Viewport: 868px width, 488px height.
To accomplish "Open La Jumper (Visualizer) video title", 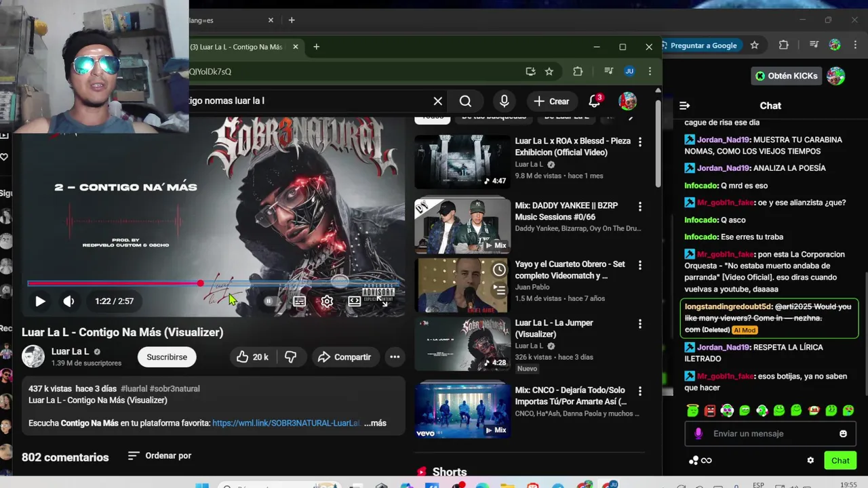I will [554, 329].
